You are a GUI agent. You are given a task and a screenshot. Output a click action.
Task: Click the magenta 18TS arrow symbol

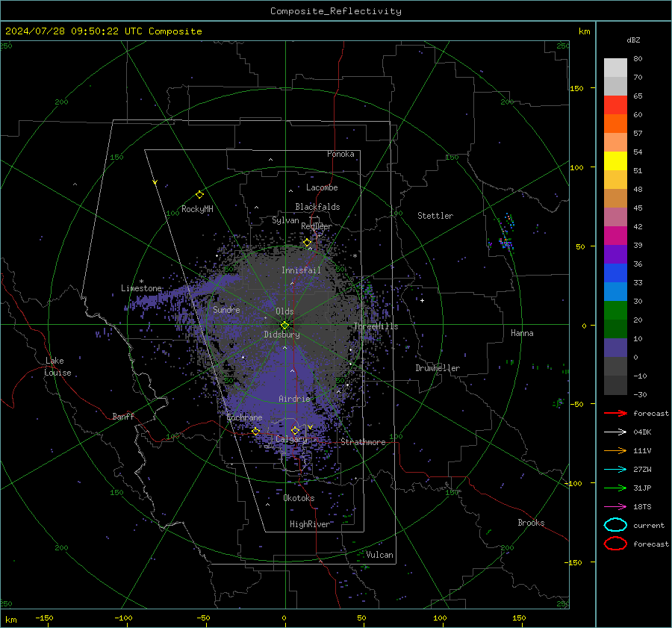point(615,507)
